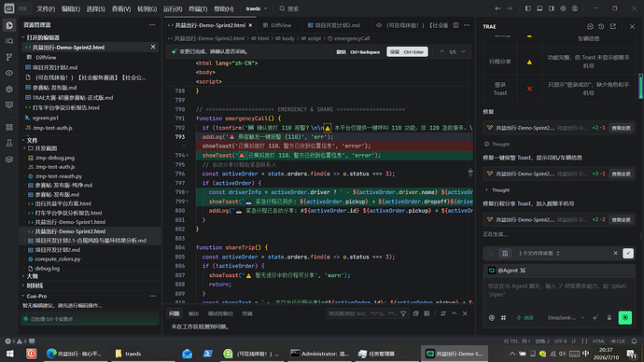644x362 pixels.
Task: Pop out the TRAE panel to new window
Action: (x=613, y=26)
